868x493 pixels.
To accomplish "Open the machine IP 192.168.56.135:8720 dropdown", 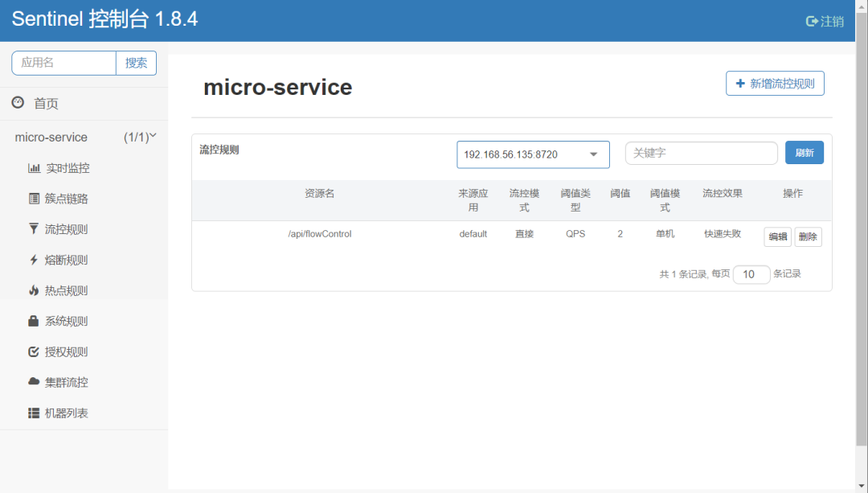I will [x=533, y=154].
